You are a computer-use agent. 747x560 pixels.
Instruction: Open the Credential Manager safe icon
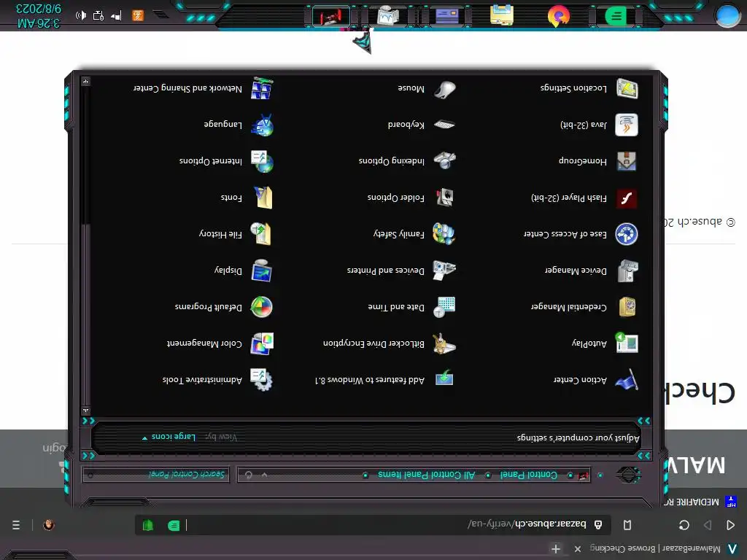(627, 307)
